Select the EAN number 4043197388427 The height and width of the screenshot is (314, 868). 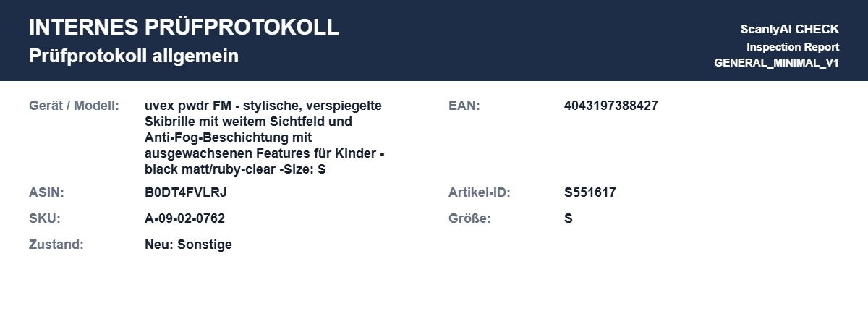pyautogui.click(x=611, y=106)
